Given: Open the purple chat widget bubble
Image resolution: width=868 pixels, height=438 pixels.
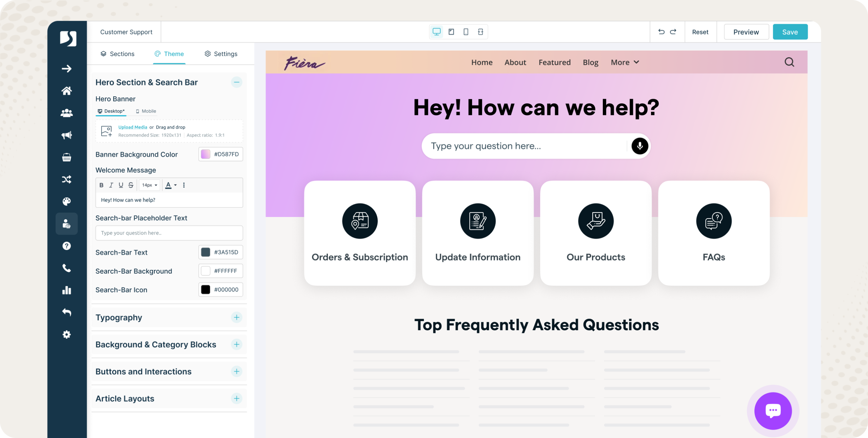Looking at the screenshot, I should pos(773,411).
